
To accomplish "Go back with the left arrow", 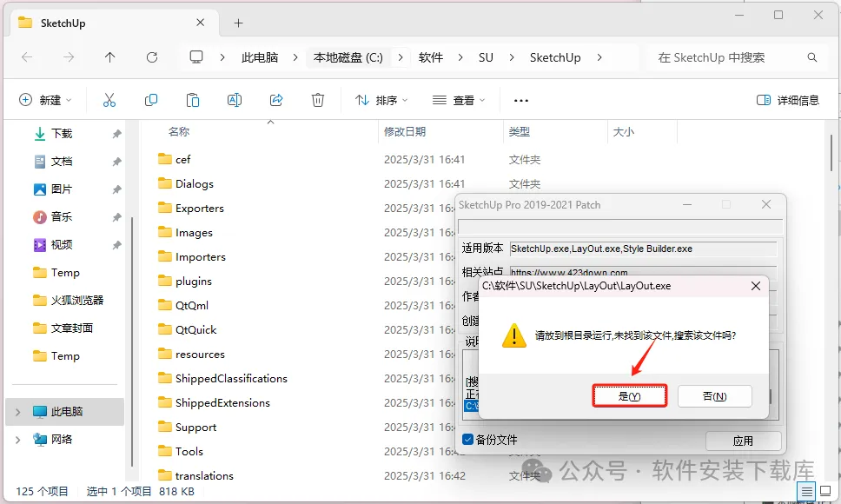I will point(27,57).
